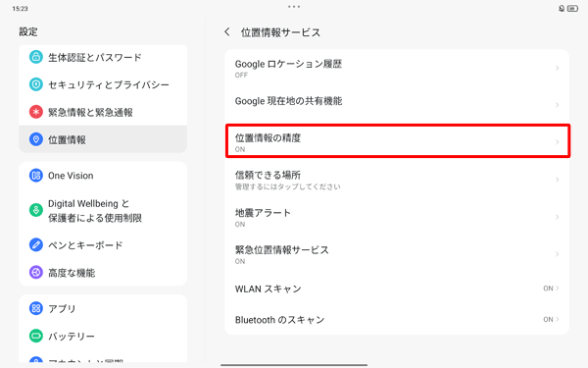Open アプリ settings
The height and width of the screenshot is (368, 588).
point(103,308)
